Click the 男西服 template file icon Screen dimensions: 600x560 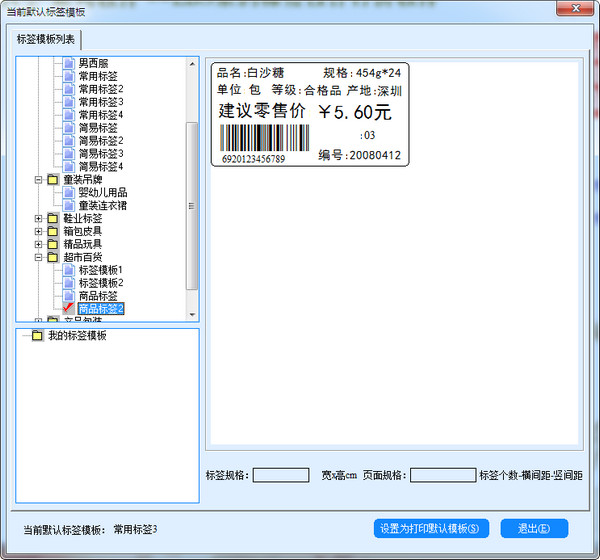point(68,63)
